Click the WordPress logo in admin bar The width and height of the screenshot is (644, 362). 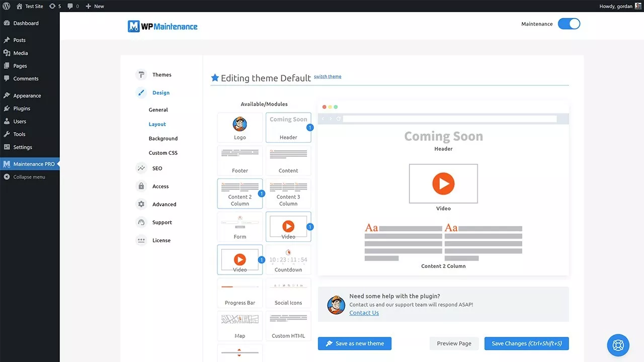tap(7, 6)
